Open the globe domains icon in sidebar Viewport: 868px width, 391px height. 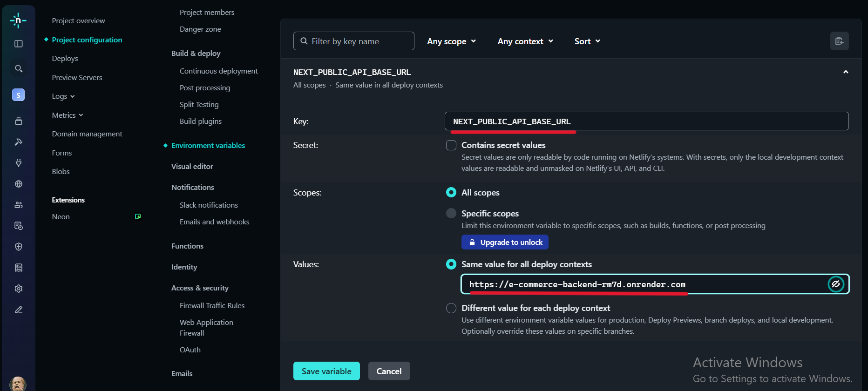[x=19, y=184]
